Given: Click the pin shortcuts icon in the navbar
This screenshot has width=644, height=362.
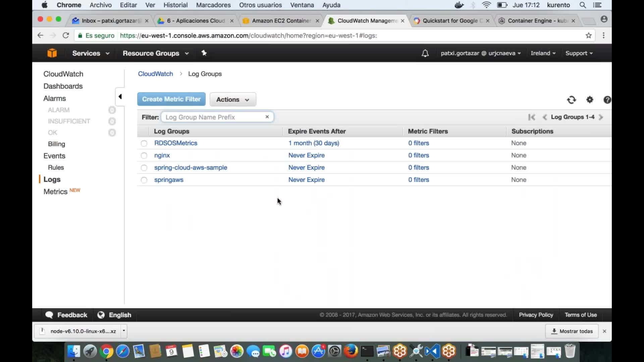Looking at the screenshot, I should click(x=204, y=53).
